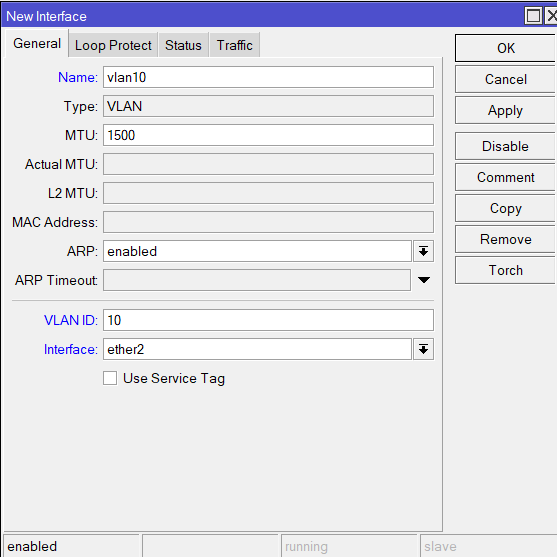This screenshot has height=557, width=557.
Task: Enable the Use Service Tag checkbox
Action: (x=110, y=378)
